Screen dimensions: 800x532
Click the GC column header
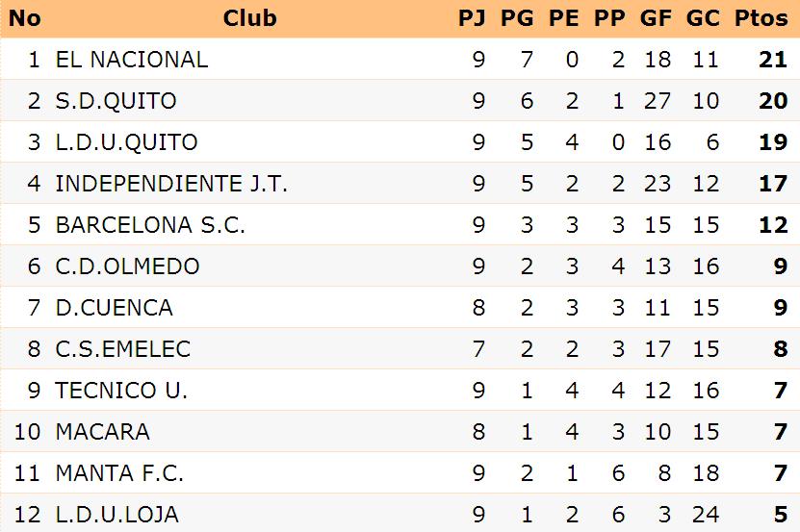tap(703, 18)
